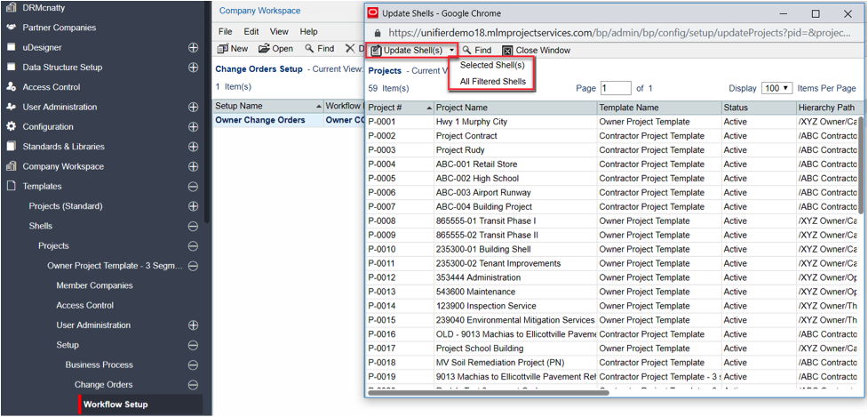Collapse the Setup tree node

click(x=193, y=346)
